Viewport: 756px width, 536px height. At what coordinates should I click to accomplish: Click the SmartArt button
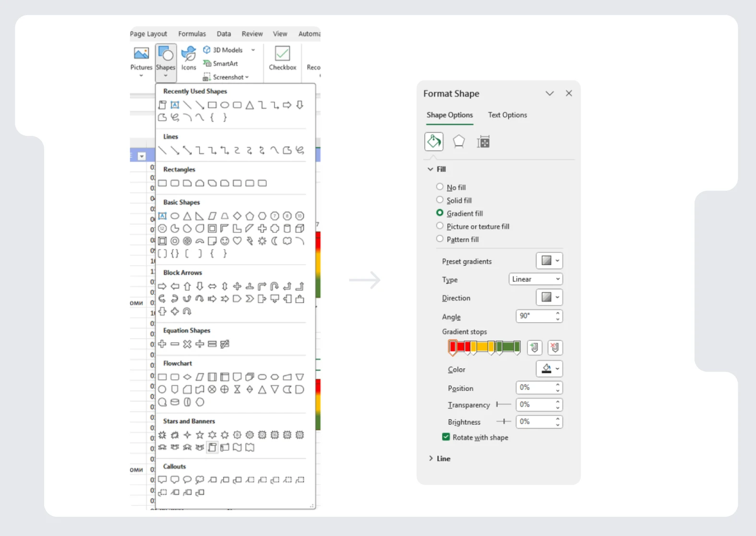tap(221, 63)
